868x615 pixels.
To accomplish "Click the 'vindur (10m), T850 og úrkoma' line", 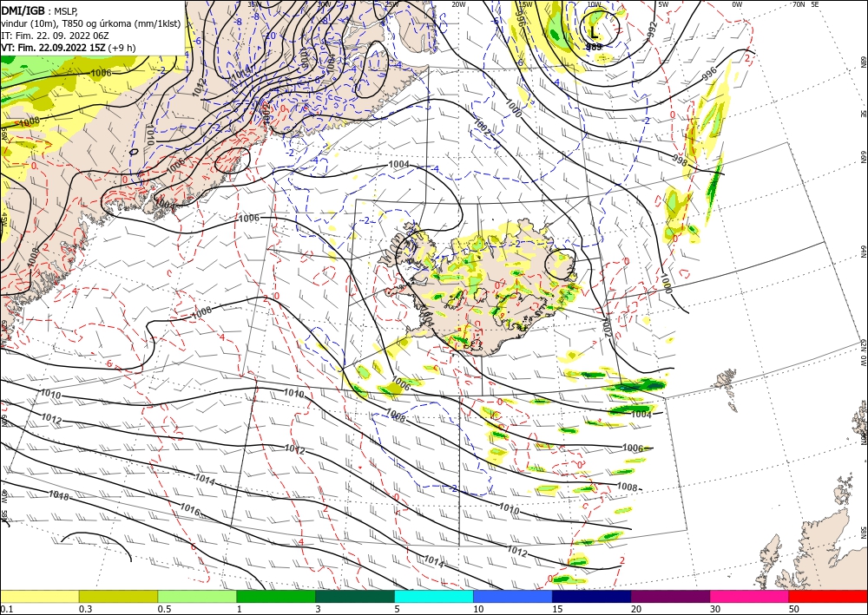I will coord(90,23).
